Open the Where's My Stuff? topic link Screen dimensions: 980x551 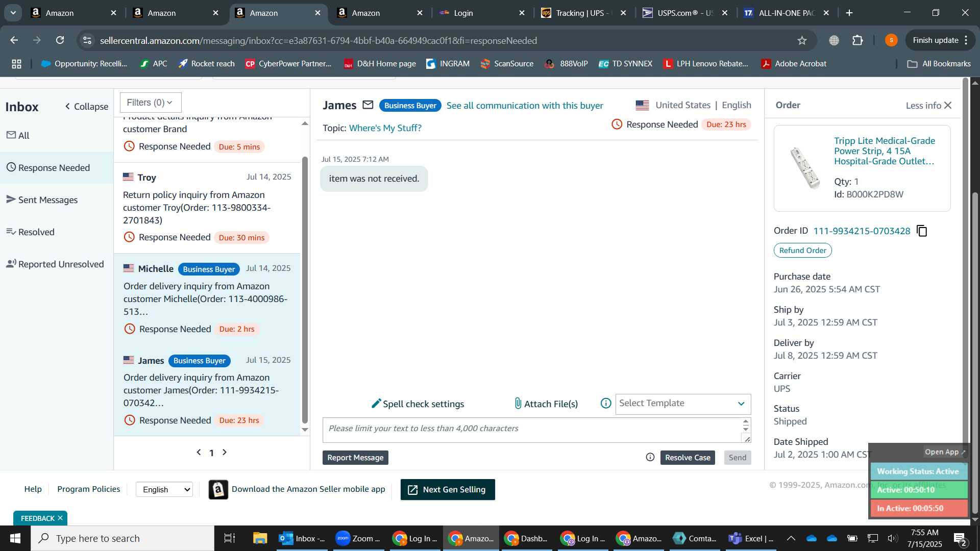pos(385,128)
